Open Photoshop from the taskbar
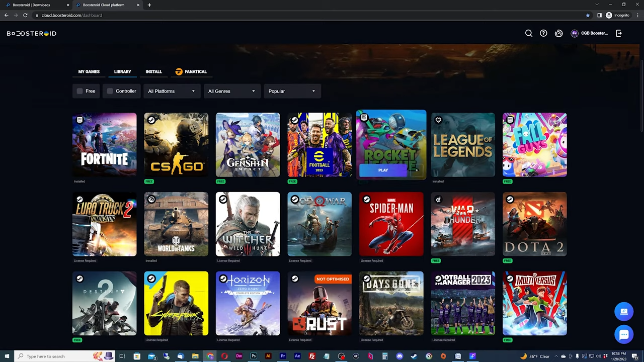The height and width of the screenshot is (362, 644). point(254,356)
